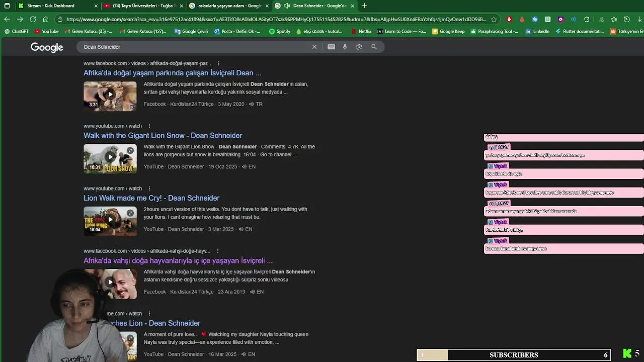Open Walk with the Gigant Lion Snow link
Image resolution: width=644 pixels, height=362 pixels.
[x=163, y=136]
